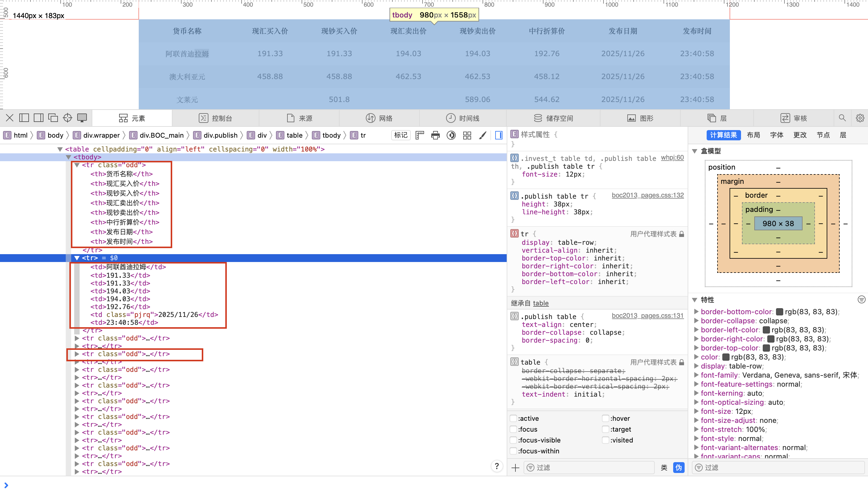The height and width of the screenshot is (492, 868).
Task: Detach inspector into separate window icon
Action: coord(53,118)
